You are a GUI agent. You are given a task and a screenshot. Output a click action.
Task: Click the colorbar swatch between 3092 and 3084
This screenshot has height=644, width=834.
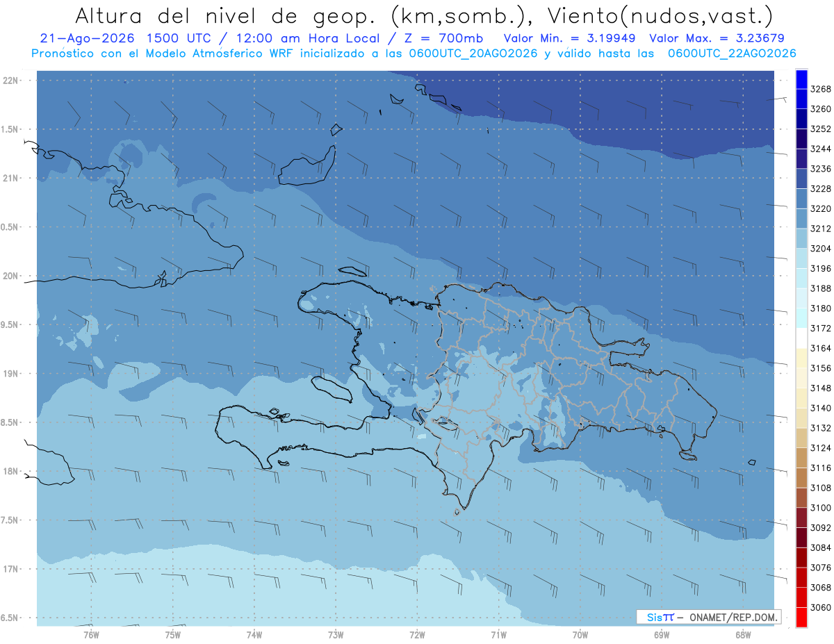801,538
